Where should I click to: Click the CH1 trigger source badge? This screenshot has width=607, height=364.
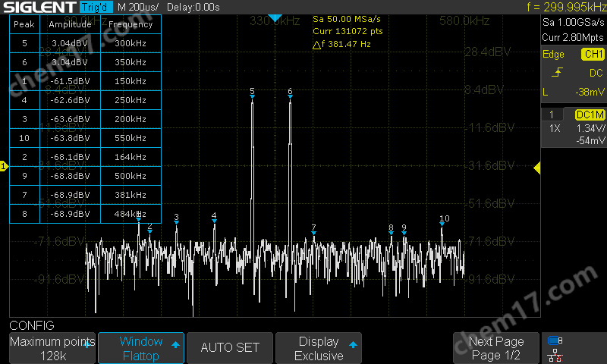click(x=593, y=54)
